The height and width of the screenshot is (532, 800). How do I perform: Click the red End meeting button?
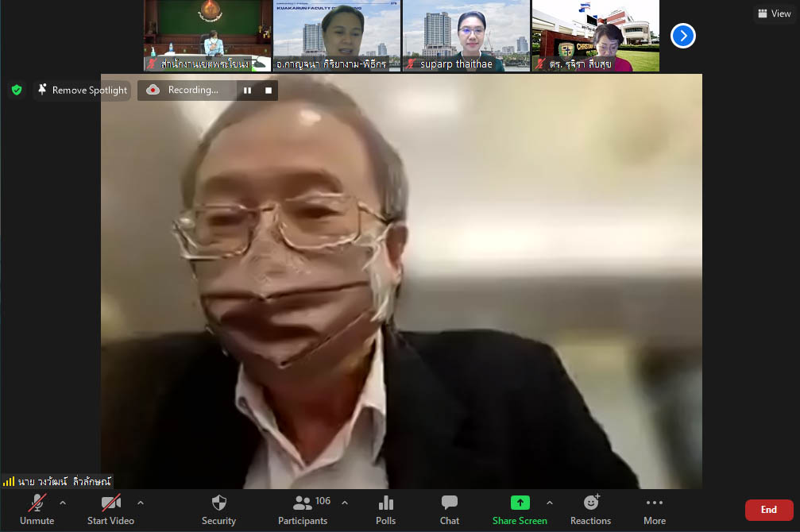(769, 510)
